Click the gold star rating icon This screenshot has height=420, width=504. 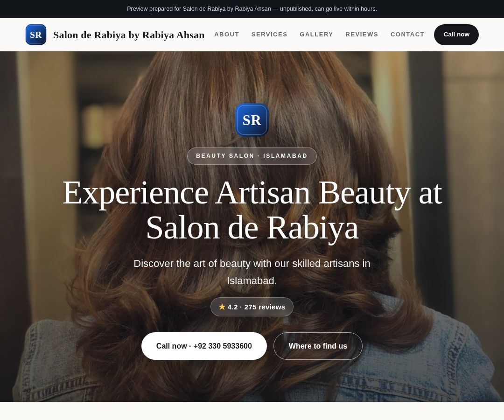point(222,307)
